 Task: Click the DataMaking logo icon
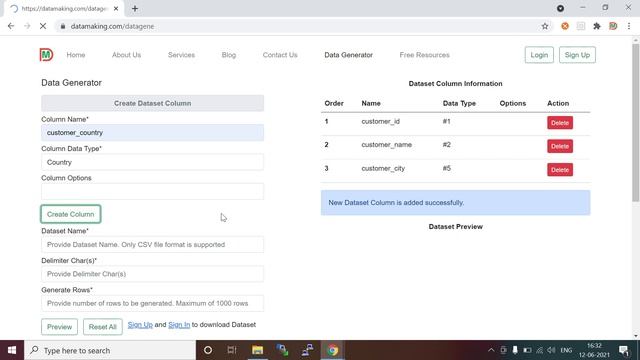46,55
